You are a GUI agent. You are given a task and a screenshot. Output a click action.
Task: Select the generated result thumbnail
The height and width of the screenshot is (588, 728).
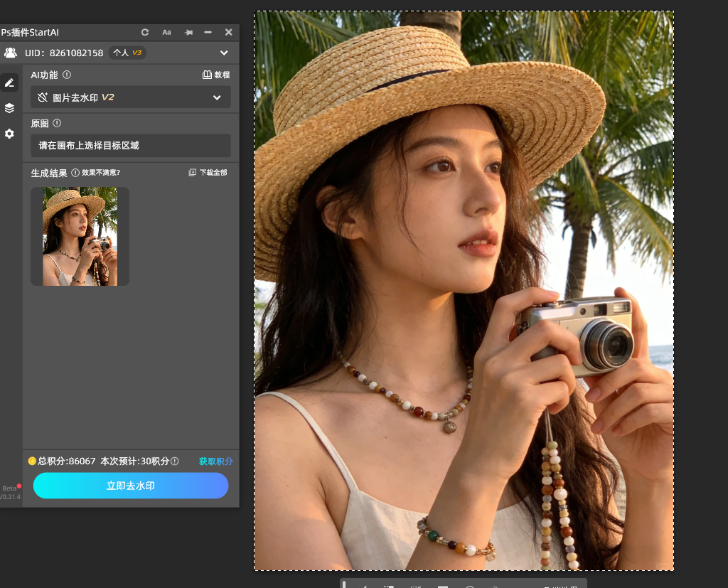[80, 236]
